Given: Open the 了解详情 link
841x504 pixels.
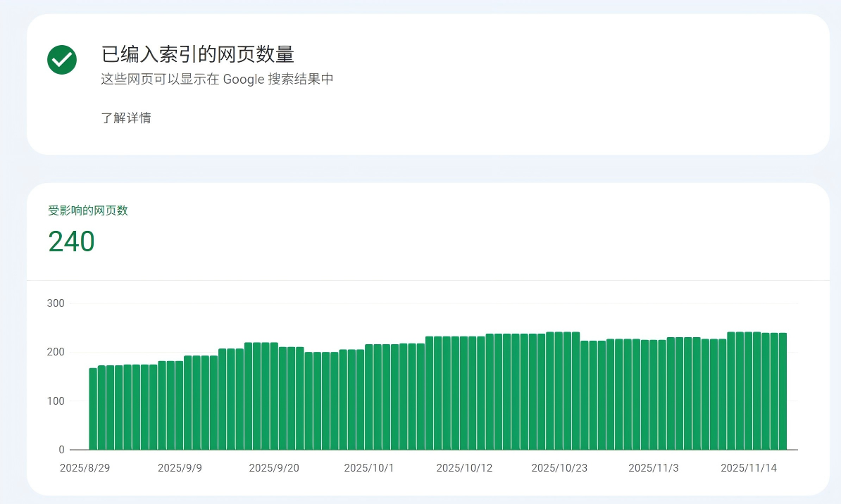Looking at the screenshot, I should point(126,118).
